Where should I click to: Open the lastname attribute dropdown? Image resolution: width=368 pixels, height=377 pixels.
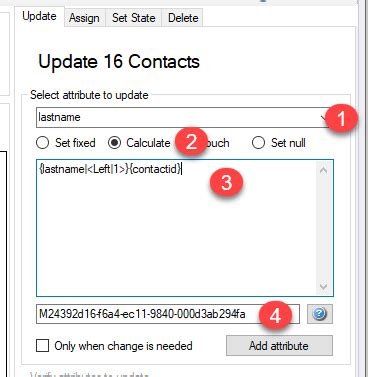pos(184,117)
